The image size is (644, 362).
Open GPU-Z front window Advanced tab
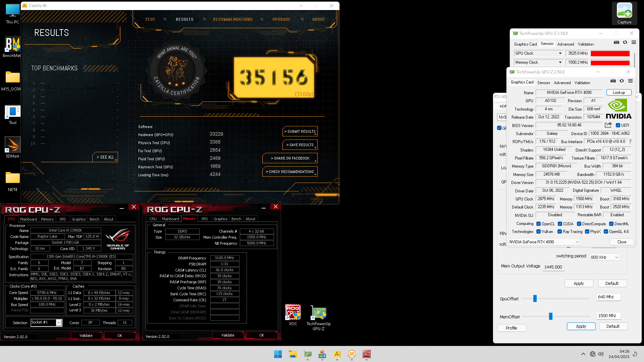[x=562, y=83]
